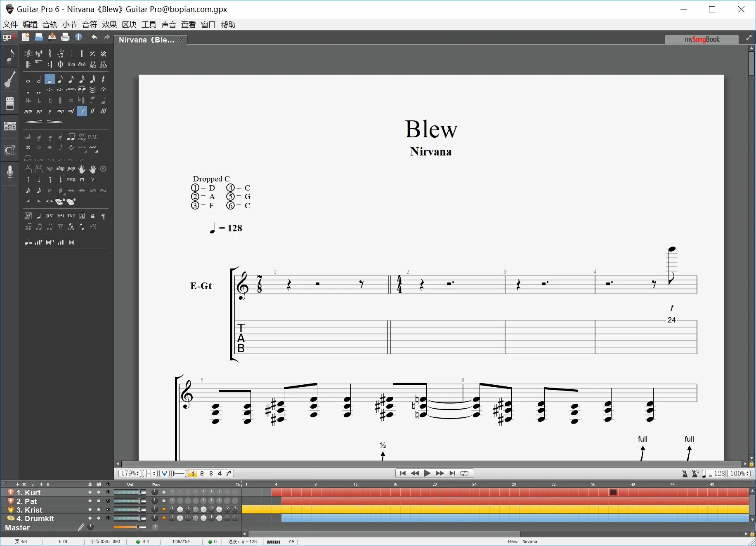756x546 pixels.
Task: Mute the 1. Kurt track
Action: 99,492
